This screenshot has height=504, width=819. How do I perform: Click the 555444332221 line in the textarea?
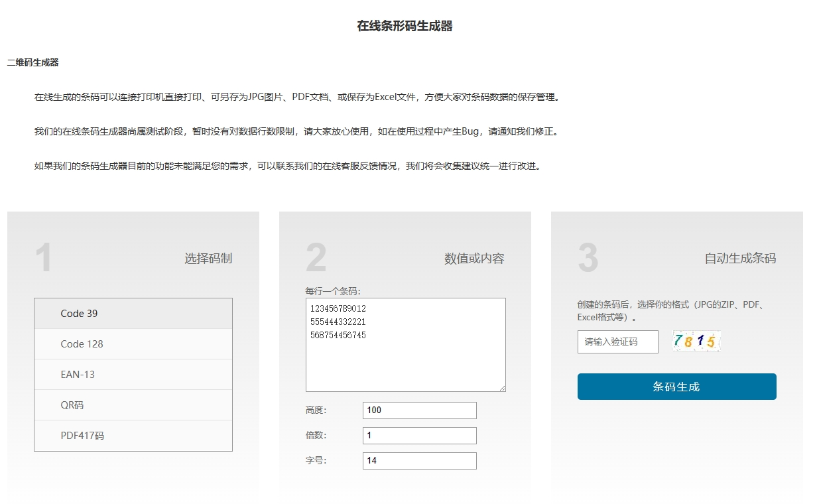[338, 322]
